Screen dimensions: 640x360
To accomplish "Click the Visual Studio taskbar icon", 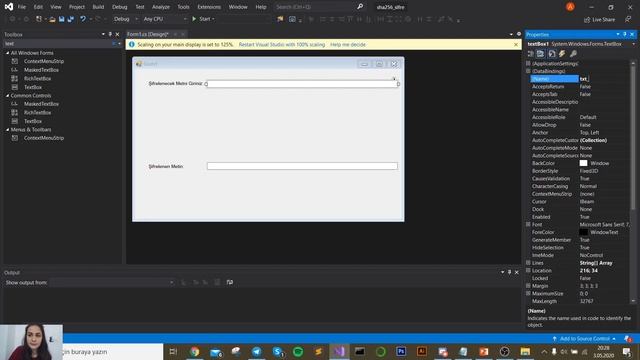I will click(339, 351).
